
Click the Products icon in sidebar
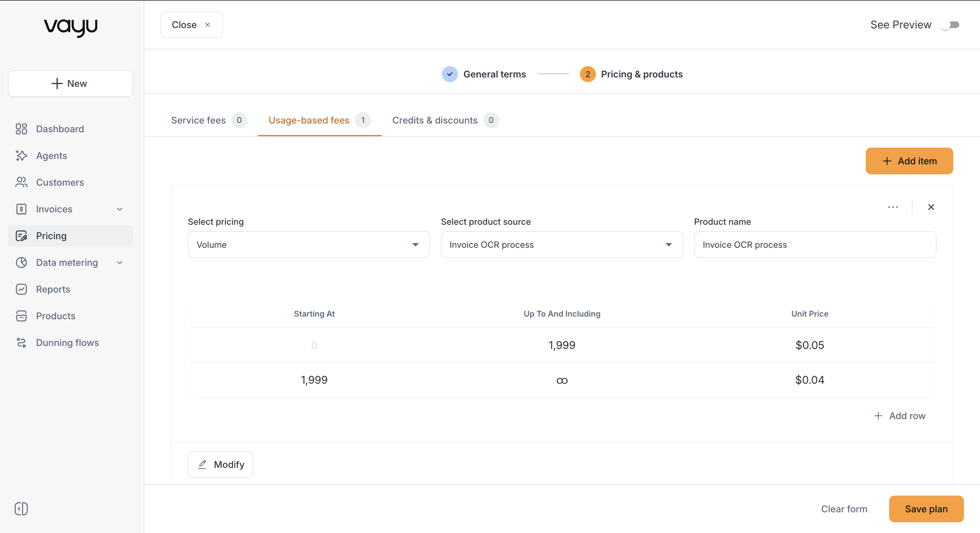[x=21, y=316]
